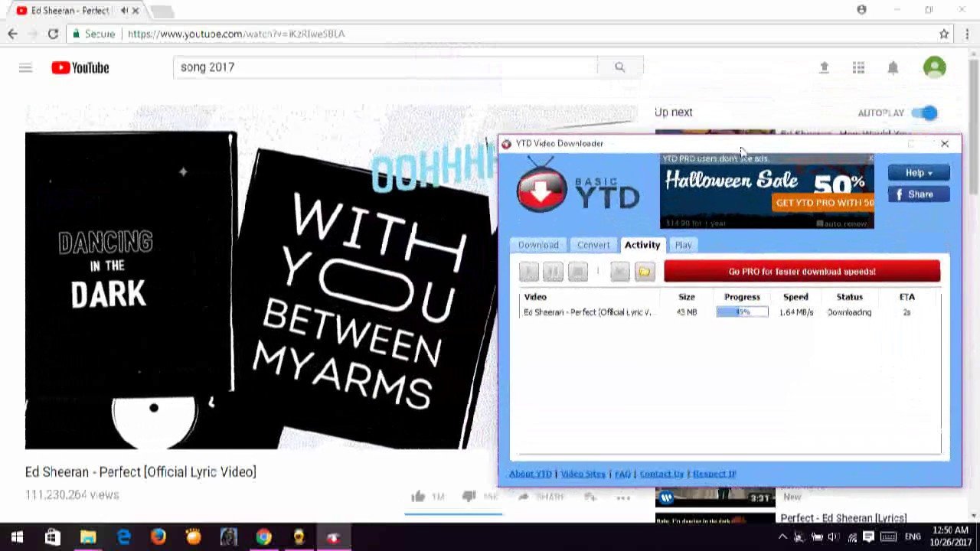Select the 'Ed Sheeran - Perfect' download row
This screenshot has width=980, height=551.
(730, 312)
